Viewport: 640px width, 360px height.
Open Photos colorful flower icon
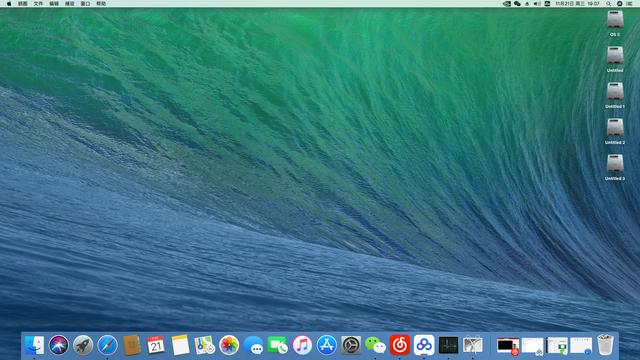tap(229, 345)
